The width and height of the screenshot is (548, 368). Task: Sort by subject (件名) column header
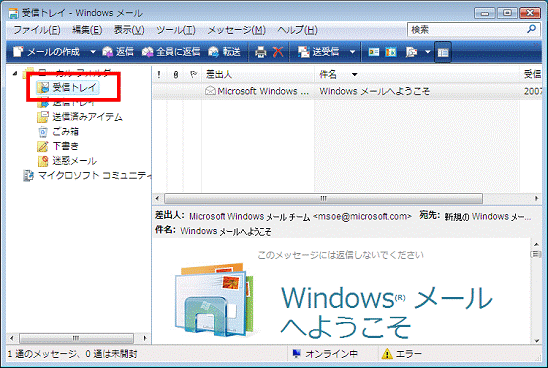[417, 74]
